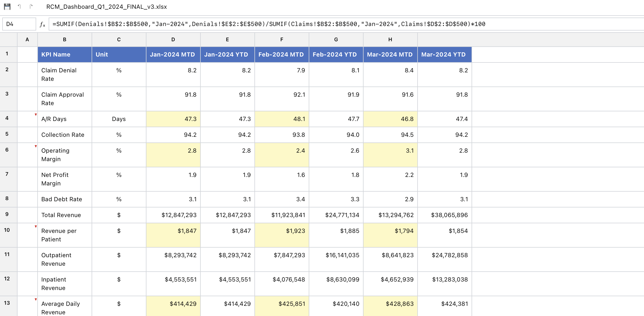The height and width of the screenshot is (316, 644).
Task: Click the fx insert function icon
Action: click(x=42, y=24)
